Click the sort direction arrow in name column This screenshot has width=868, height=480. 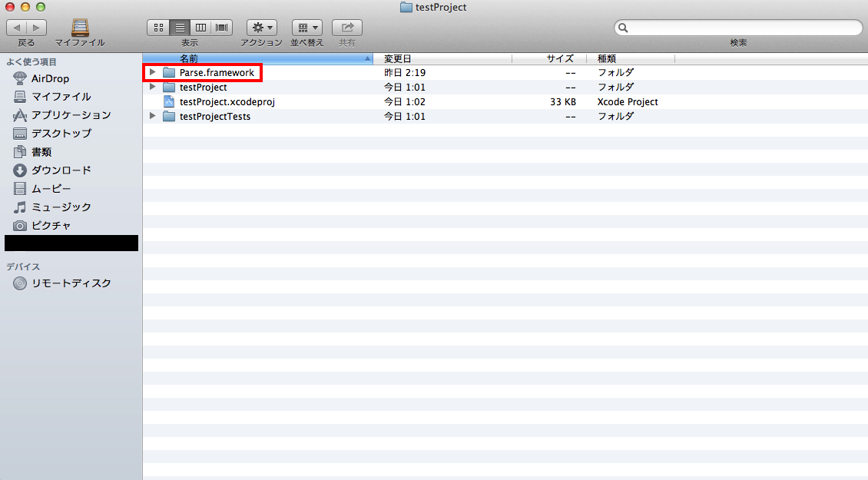[x=367, y=58]
